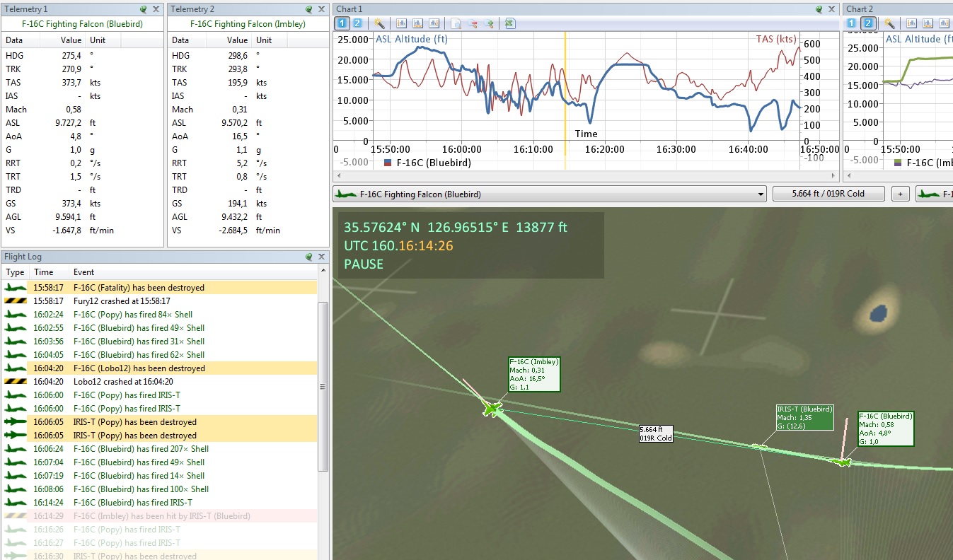This screenshot has width=953, height=560.
Task: Click Flight Log panel options icon
Action: click(x=310, y=257)
